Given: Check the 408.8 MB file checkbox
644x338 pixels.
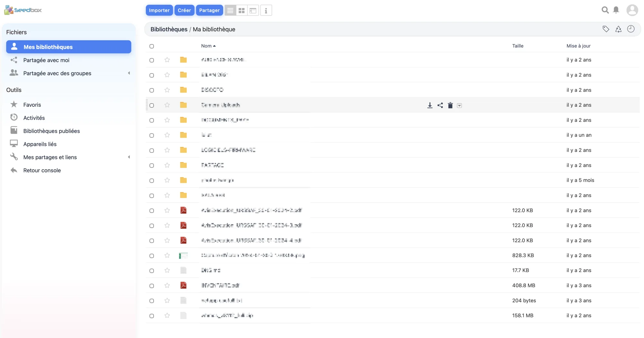Looking at the screenshot, I should (x=152, y=286).
